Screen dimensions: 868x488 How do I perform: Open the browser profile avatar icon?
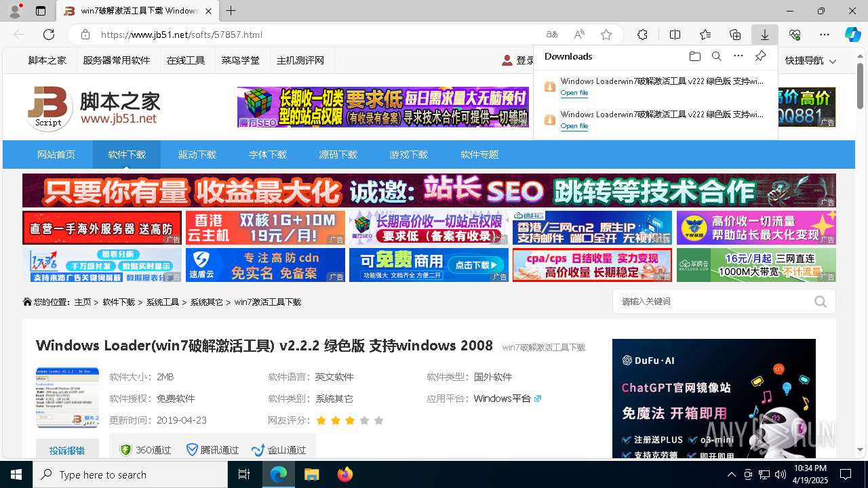(15, 11)
